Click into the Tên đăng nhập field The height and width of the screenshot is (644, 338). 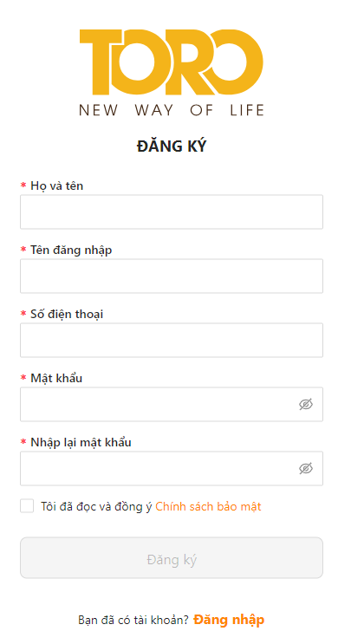coord(172,276)
